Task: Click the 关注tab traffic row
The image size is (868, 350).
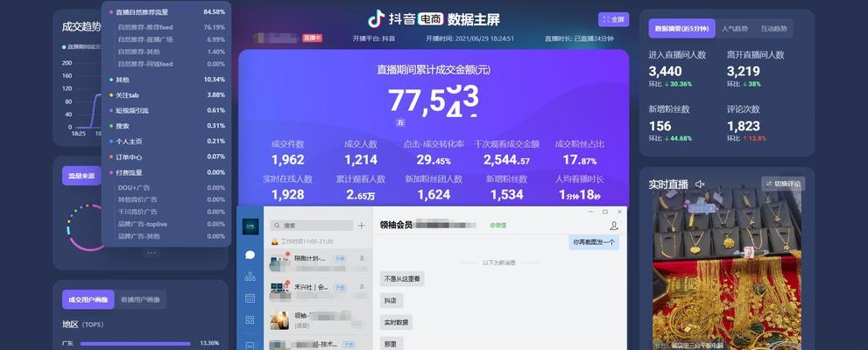Action: pyautogui.click(x=166, y=95)
